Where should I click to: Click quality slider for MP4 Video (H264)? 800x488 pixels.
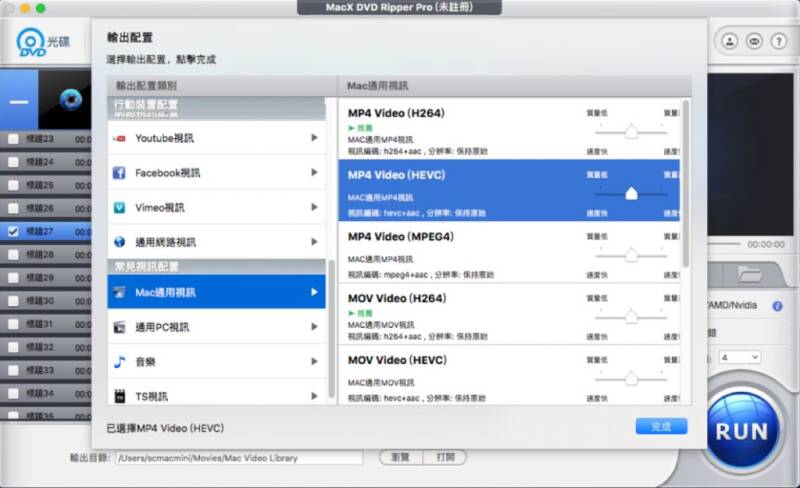pyautogui.click(x=631, y=132)
